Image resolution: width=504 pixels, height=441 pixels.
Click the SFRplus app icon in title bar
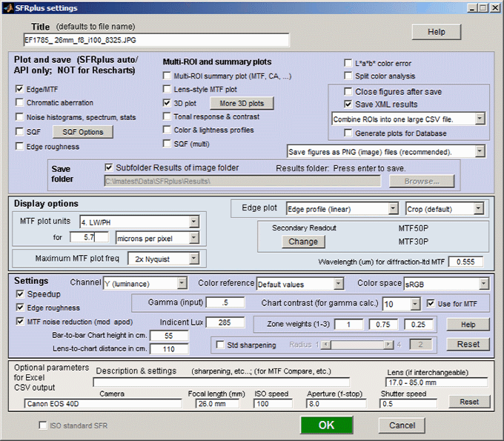click(x=7, y=7)
